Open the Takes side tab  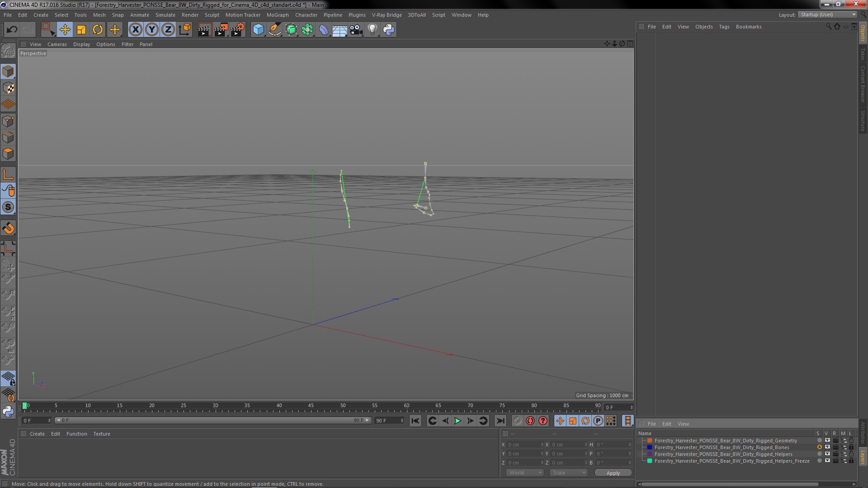click(863, 54)
